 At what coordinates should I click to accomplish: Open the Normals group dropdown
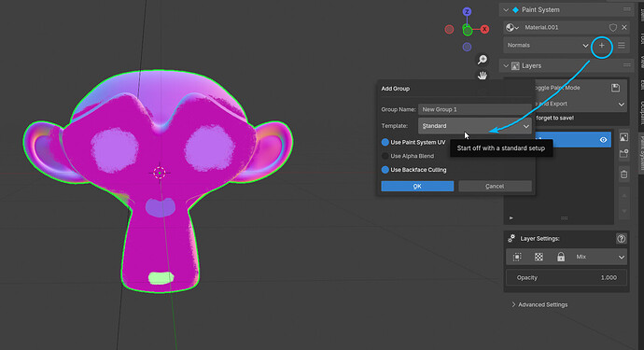tap(548, 46)
